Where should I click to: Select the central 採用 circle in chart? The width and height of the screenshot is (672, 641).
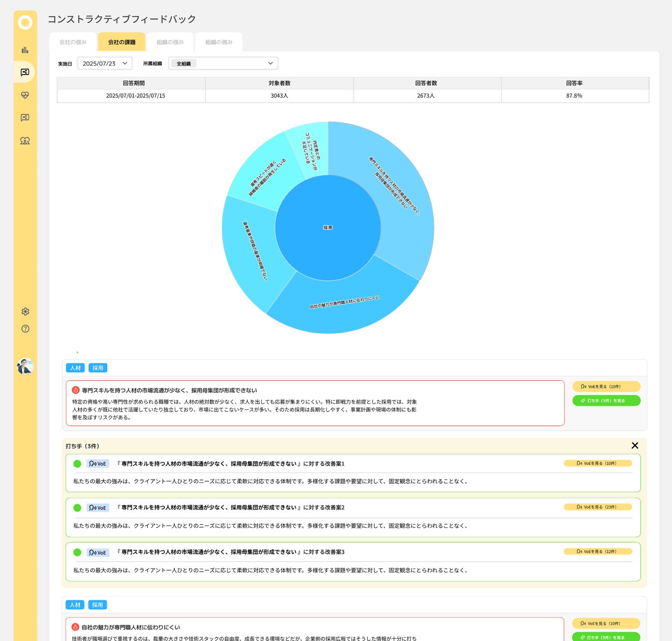pos(328,228)
